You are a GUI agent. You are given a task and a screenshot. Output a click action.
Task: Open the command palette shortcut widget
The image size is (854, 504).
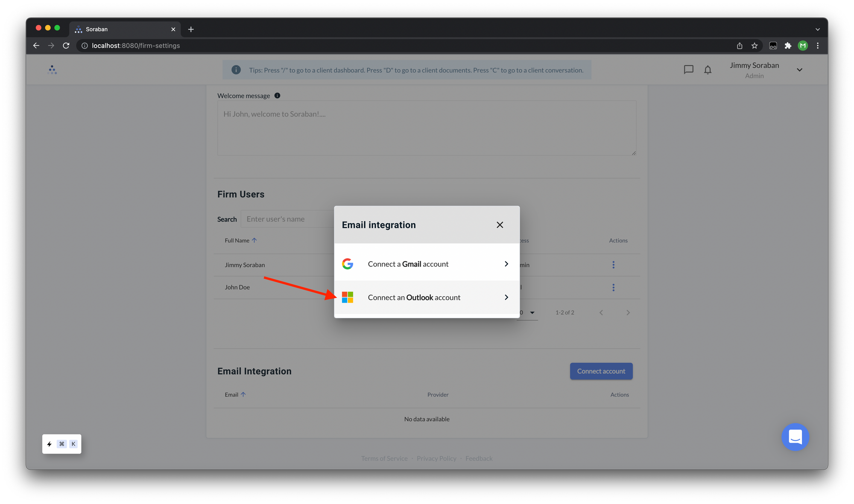62,444
